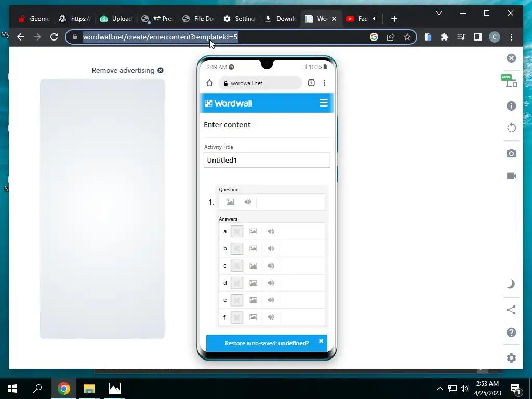
Task: Add an image to answer e
Action: [253, 300]
